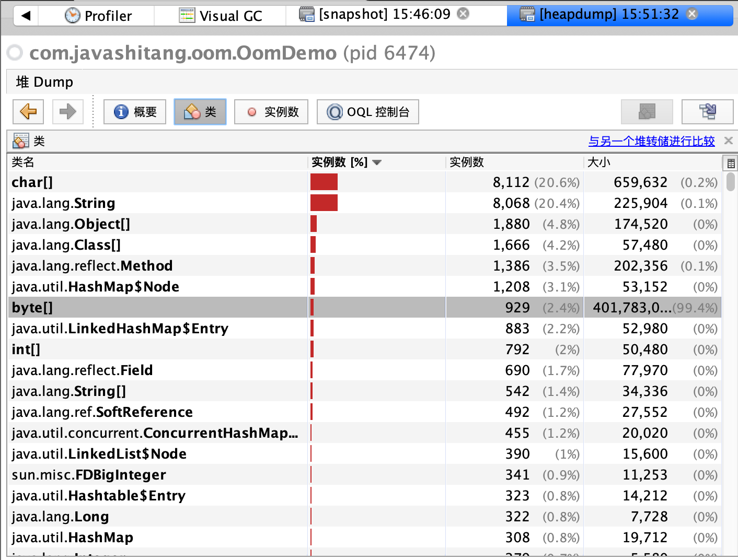Click the 堆 Dump heading
The height and width of the screenshot is (560, 738).
(44, 82)
